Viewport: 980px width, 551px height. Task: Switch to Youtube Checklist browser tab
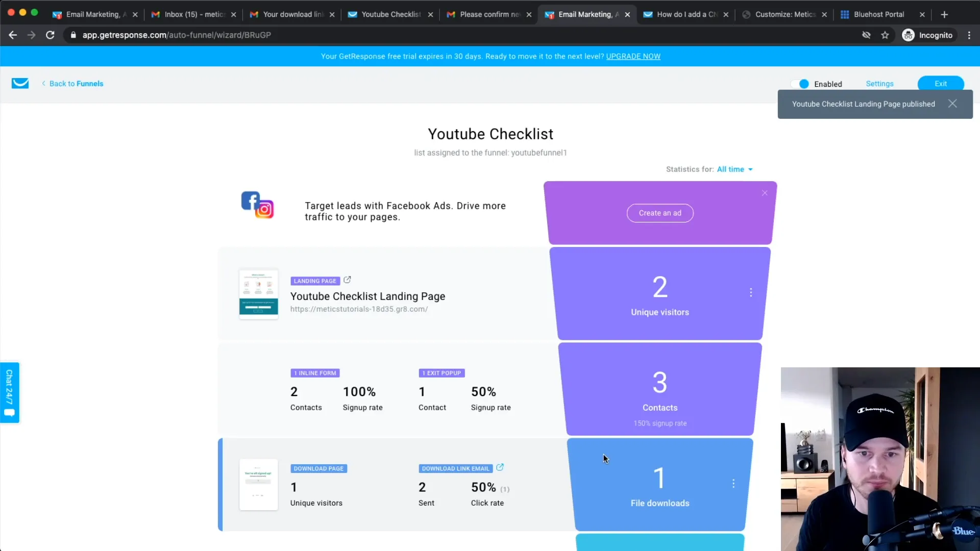point(391,14)
